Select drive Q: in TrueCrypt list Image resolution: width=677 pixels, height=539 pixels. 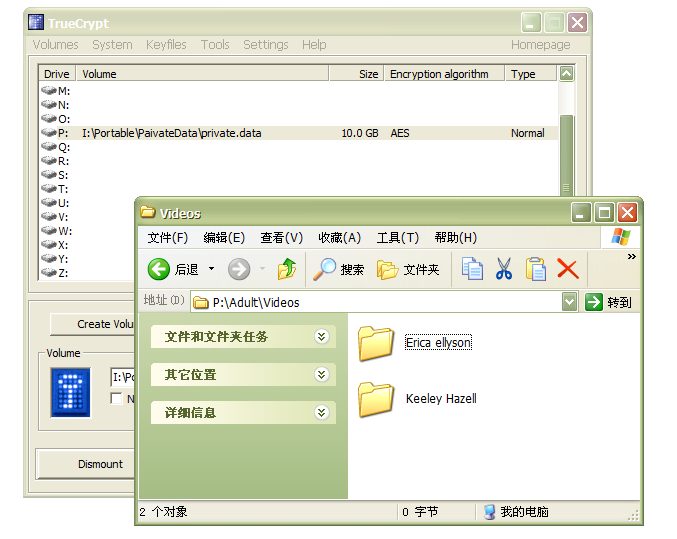pyautogui.click(x=55, y=147)
